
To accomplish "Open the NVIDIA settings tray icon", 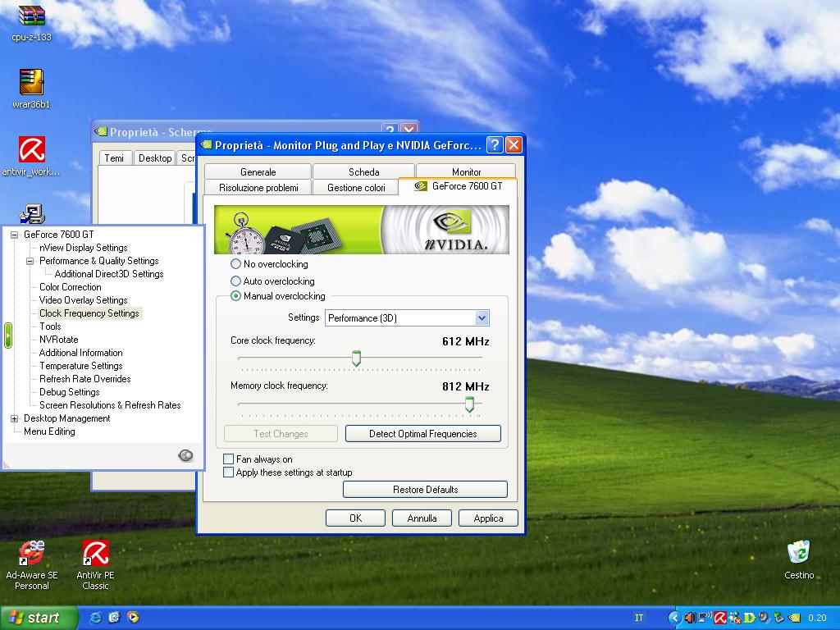I will tap(793, 619).
